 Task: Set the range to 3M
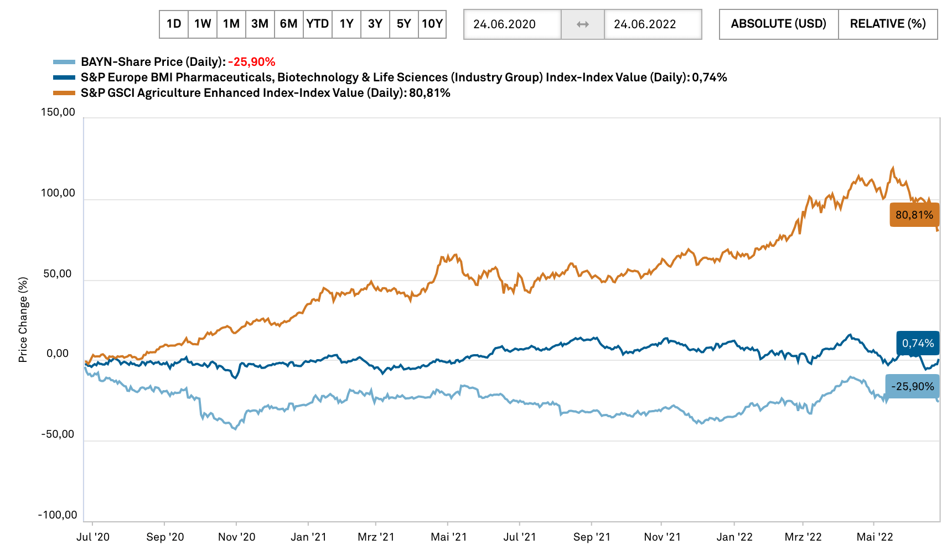[x=260, y=24]
